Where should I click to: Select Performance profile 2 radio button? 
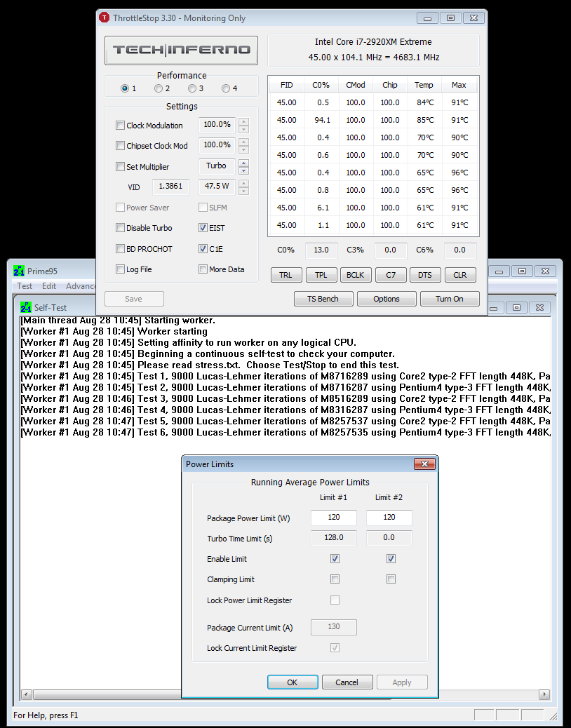159,88
